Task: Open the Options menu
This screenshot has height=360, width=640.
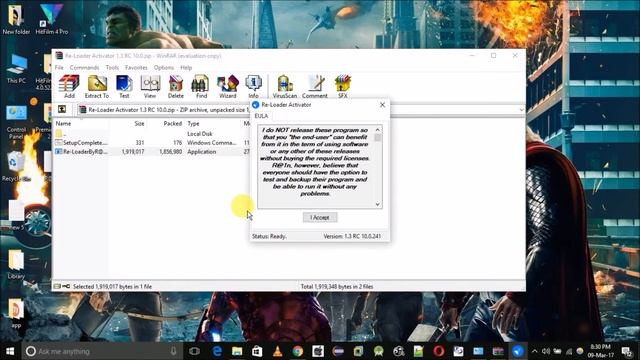Action: pyautogui.click(x=164, y=67)
